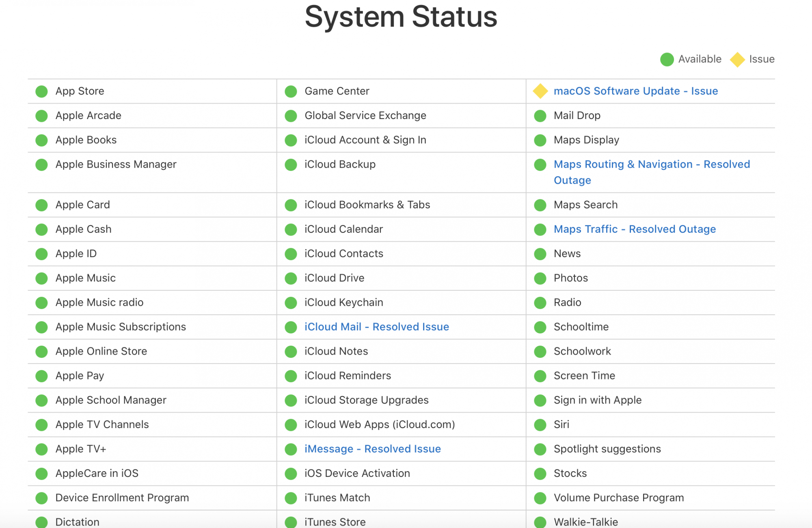Click the yellow Issue legend diamond
The height and width of the screenshot is (528, 812).
737,59
